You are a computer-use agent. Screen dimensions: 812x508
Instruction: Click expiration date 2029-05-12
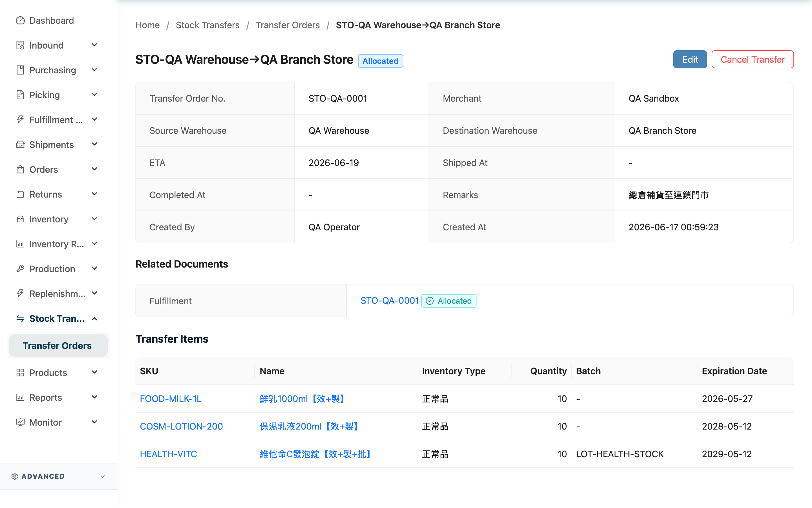pyautogui.click(x=727, y=454)
